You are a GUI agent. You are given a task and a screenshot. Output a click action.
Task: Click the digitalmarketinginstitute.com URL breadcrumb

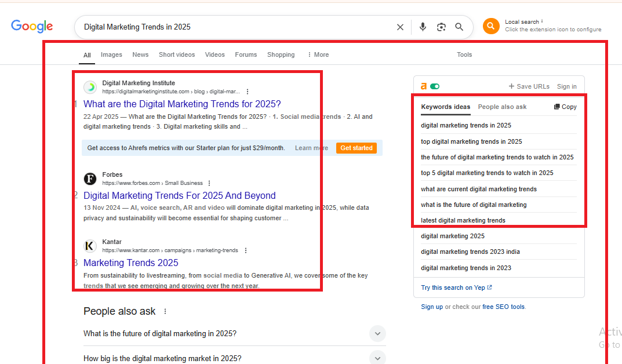[171, 92]
